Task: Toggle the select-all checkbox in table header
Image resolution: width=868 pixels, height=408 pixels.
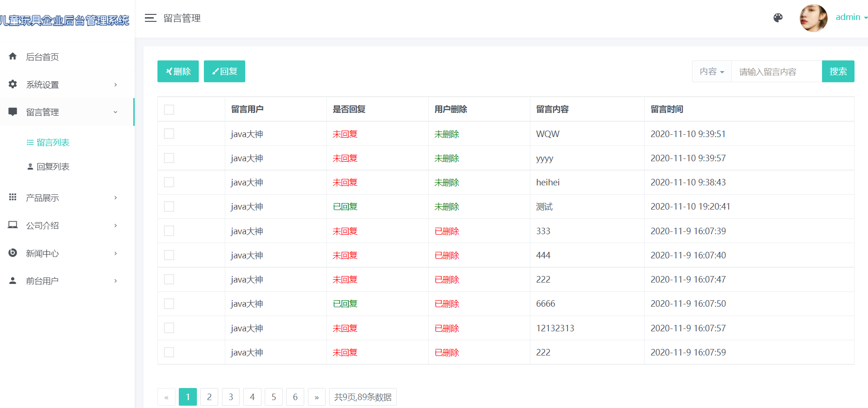Action: (169, 110)
